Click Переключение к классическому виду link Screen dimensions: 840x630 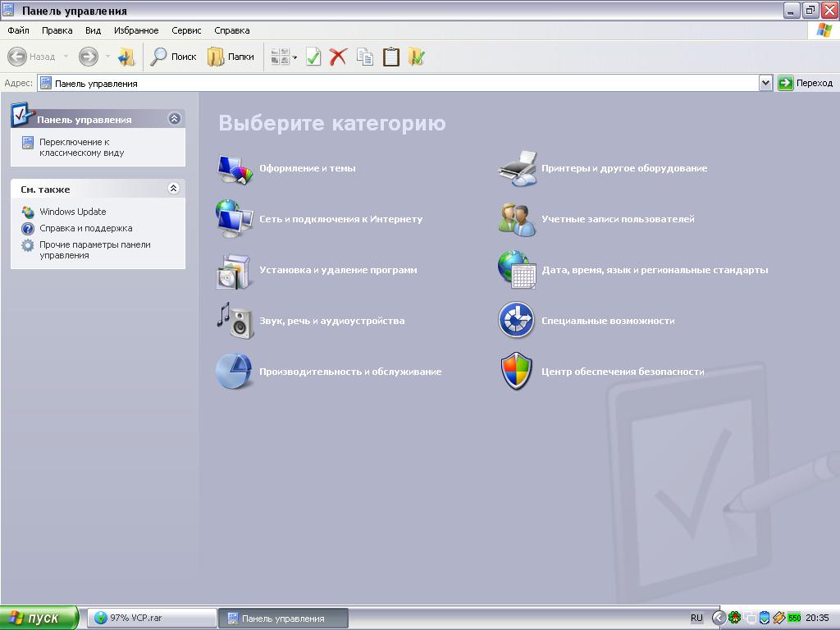click(81, 148)
